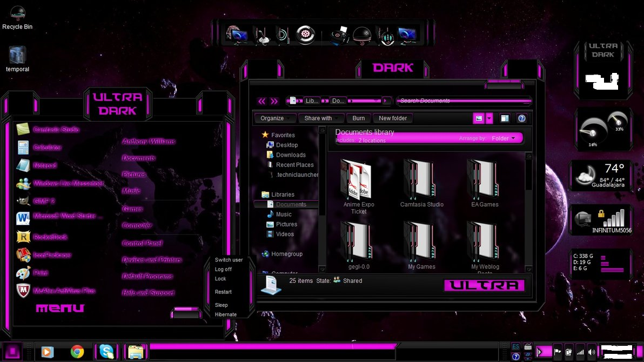
Task: Click the Burn button
Action: (x=359, y=118)
